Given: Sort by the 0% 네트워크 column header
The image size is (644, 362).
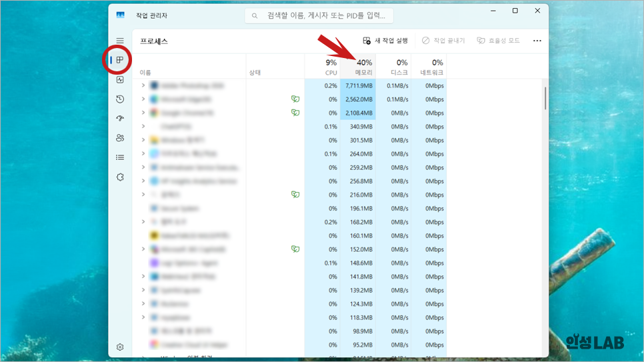Looking at the screenshot, I should point(429,67).
